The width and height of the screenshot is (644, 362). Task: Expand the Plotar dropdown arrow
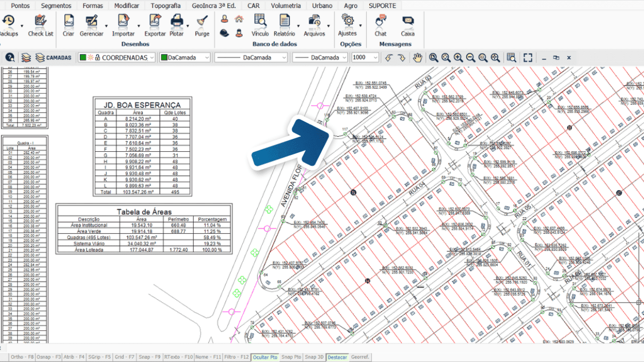(x=188, y=25)
